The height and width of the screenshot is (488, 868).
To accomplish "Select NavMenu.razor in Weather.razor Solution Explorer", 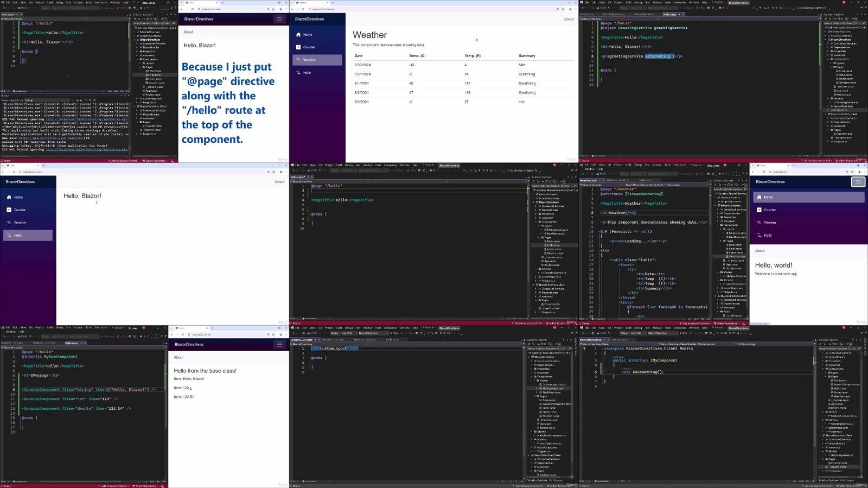I will pos(737,237).
